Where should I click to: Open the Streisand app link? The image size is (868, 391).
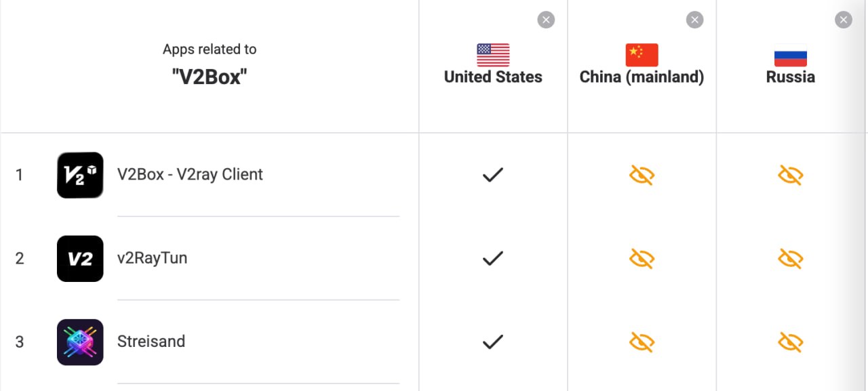coord(151,342)
